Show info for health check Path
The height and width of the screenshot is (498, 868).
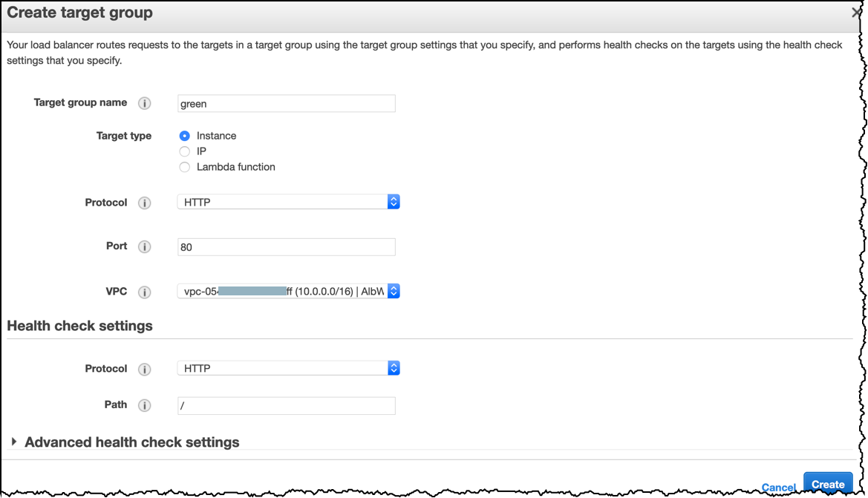pos(145,405)
